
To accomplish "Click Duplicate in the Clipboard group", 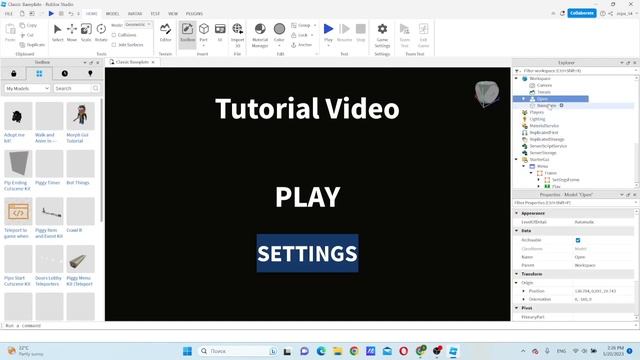I will pos(32,44).
